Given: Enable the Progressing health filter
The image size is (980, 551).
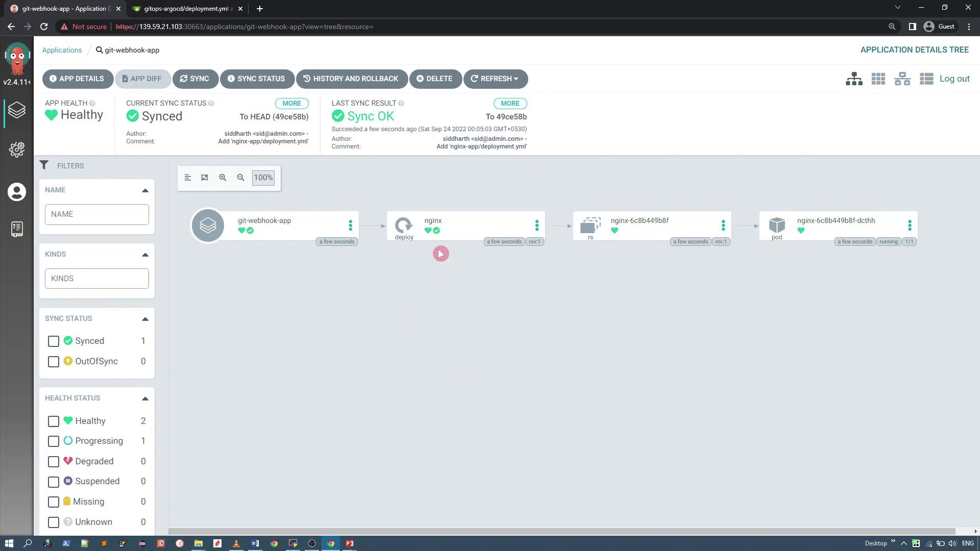Looking at the screenshot, I should [x=54, y=441].
